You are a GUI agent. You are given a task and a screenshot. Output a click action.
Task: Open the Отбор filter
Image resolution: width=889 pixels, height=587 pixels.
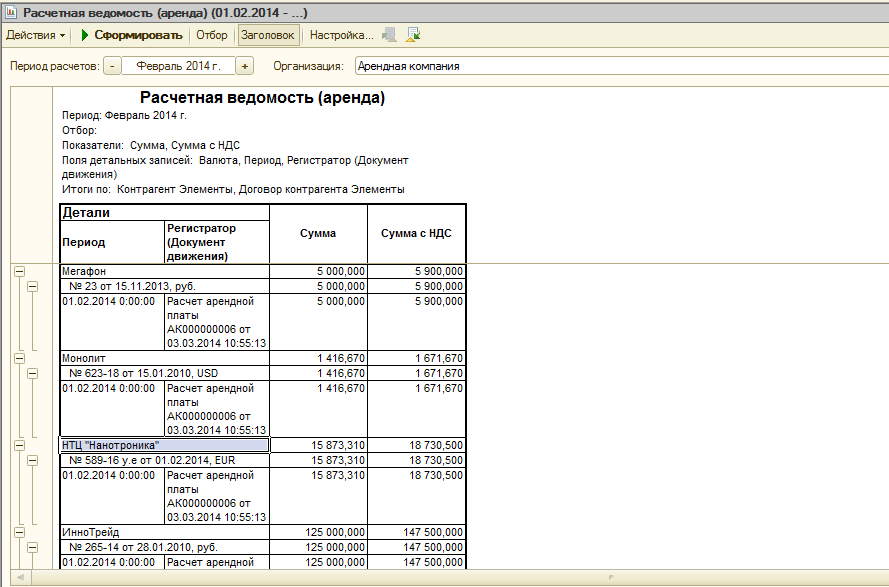click(211, 35)
